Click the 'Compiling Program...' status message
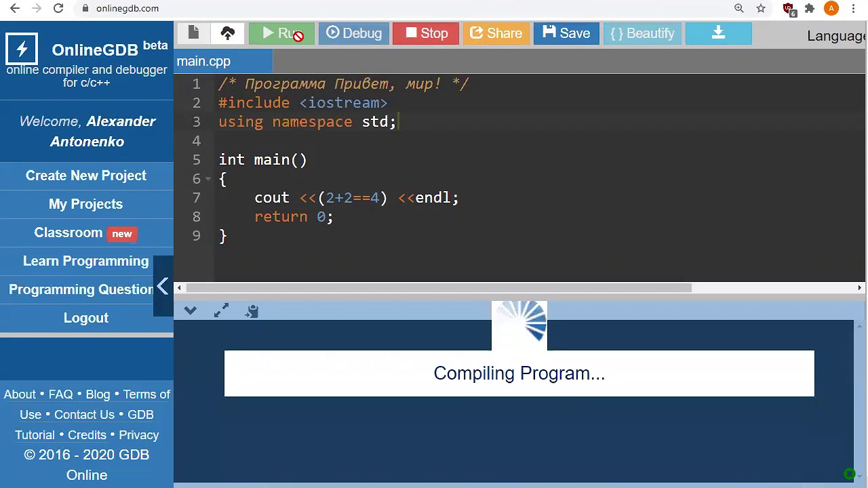The height and width of the screenshot is (488, 868). pyautogui.click(x=519, y=373)
